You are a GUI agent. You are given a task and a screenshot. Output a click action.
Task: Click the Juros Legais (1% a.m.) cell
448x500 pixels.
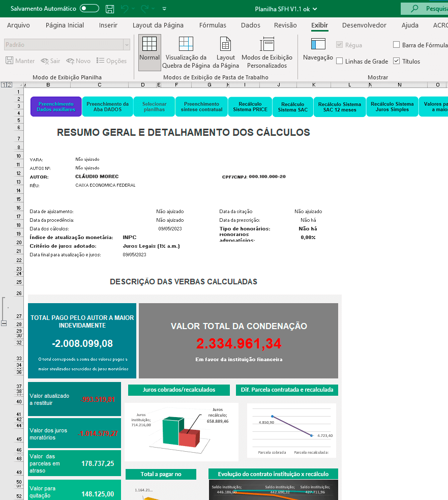coord(151,246)
